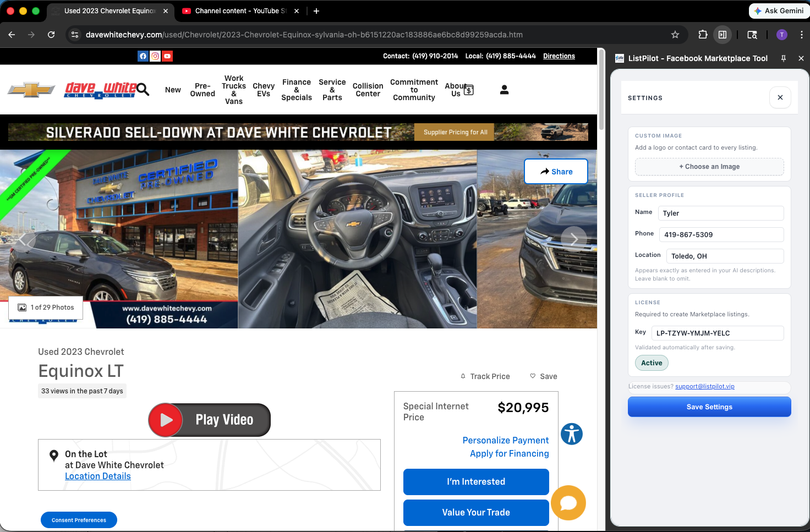Edit the seller Name field
This screenshot has height=532, width=810.
721,213
